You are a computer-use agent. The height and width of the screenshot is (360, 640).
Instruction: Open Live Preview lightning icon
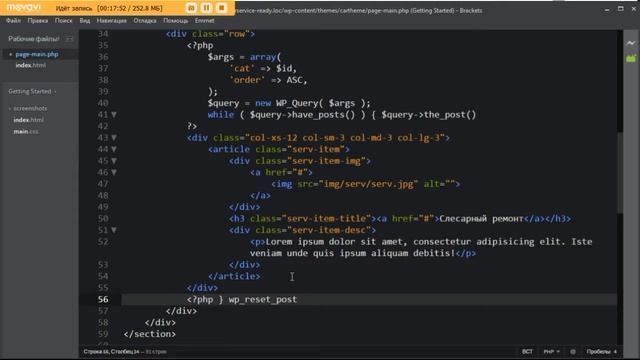pyautogui.click(x=631, y=43)
